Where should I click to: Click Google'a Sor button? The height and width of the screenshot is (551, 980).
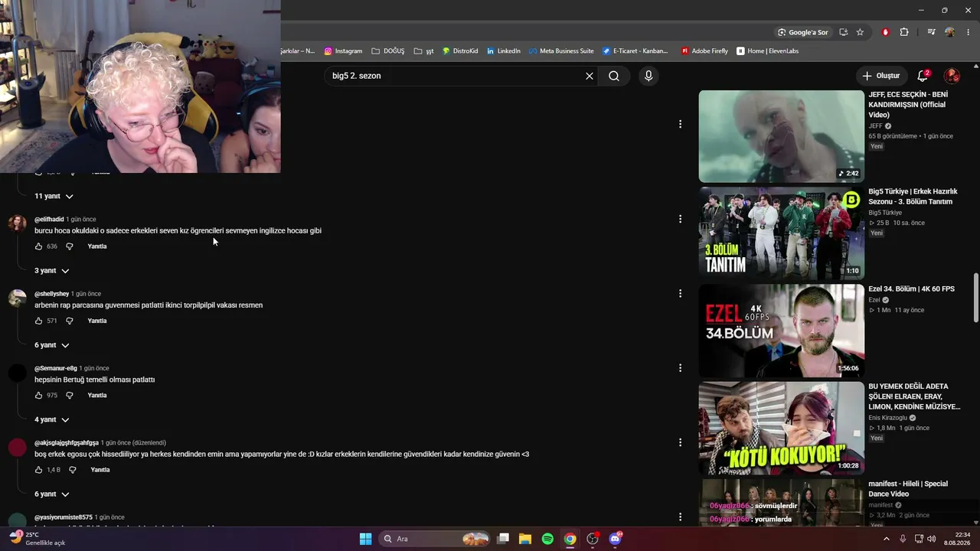(x=802, y=32)
